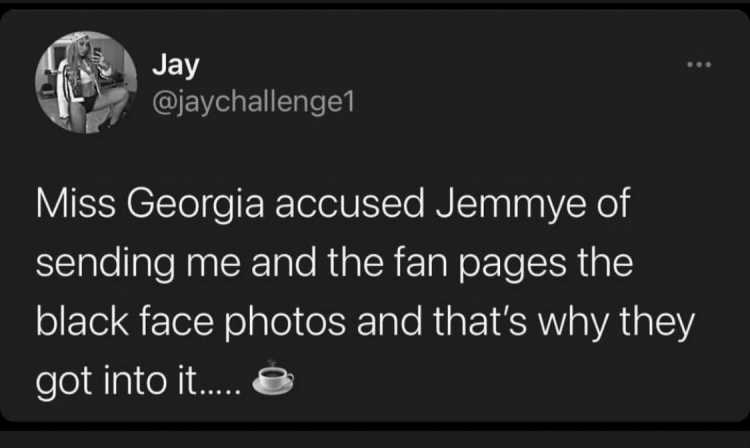The image size is (750, 448).
Task: Click the word "and" before "that's"
Action: 389,321
